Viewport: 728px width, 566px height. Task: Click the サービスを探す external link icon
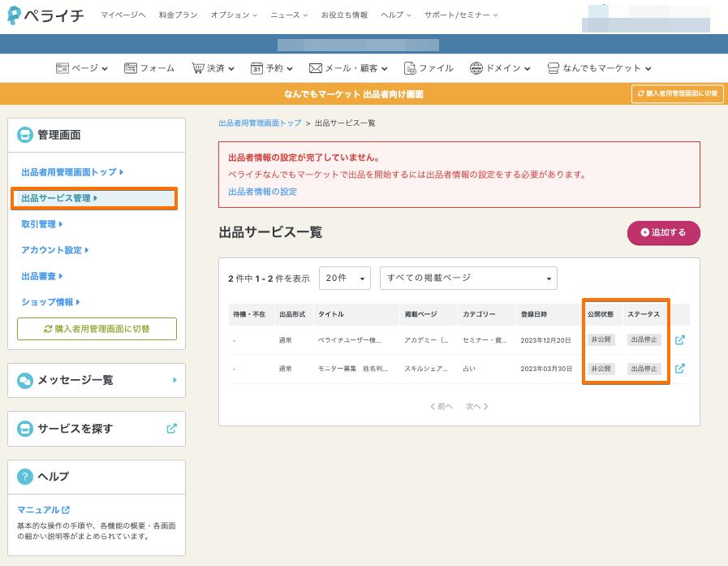point(171,428)
